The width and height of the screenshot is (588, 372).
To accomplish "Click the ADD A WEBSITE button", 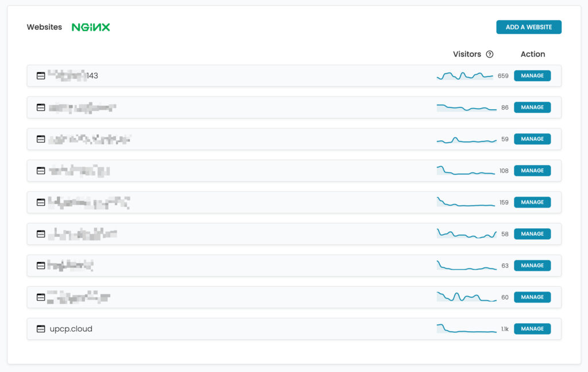I will [x=528, y=26].
